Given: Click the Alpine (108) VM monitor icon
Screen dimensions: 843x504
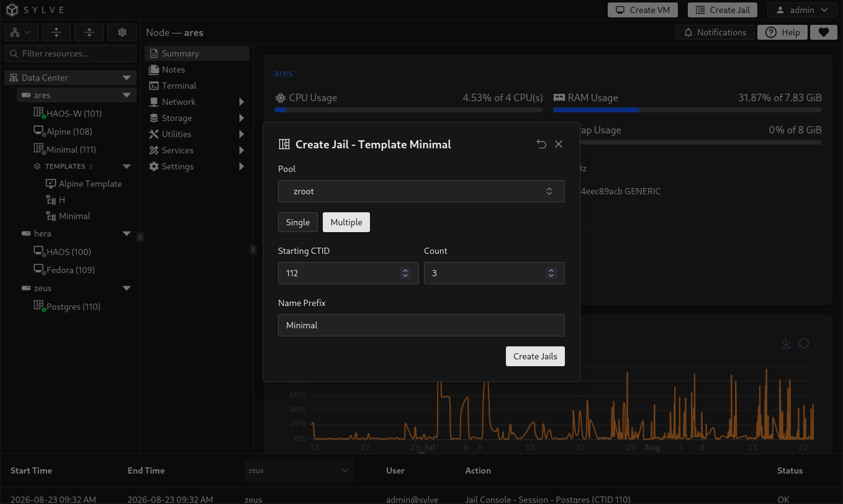Looking at the screenshot, I should coord(38,131).
